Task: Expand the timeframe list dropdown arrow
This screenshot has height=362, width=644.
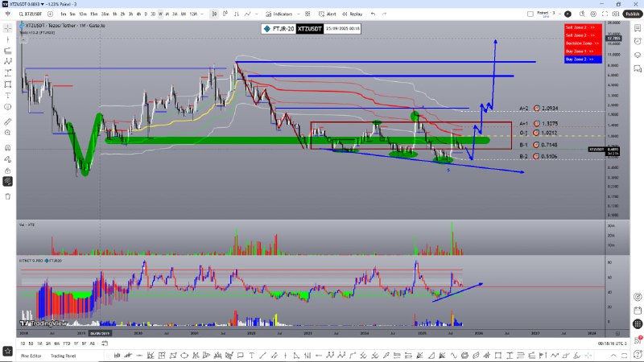Action: click(200, 14)
